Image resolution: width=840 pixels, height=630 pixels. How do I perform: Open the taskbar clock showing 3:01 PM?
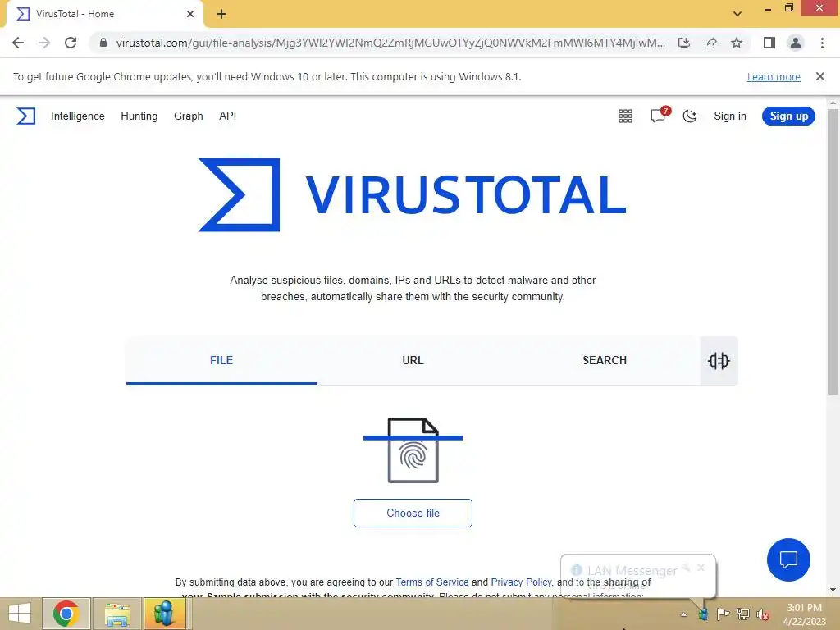[x=804, y=614]
